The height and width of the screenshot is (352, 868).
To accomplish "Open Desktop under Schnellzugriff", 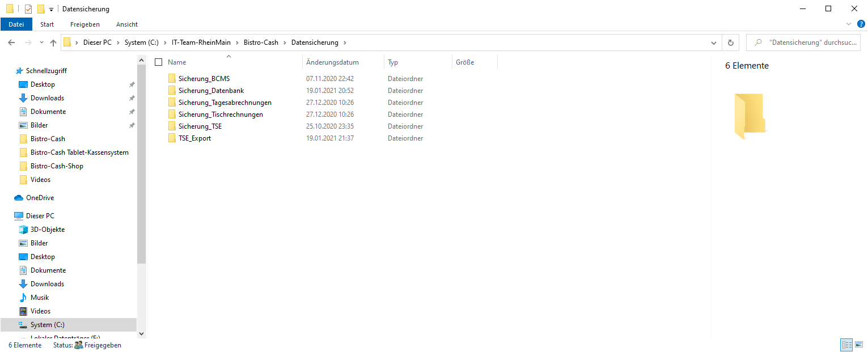I will [43, 84].
